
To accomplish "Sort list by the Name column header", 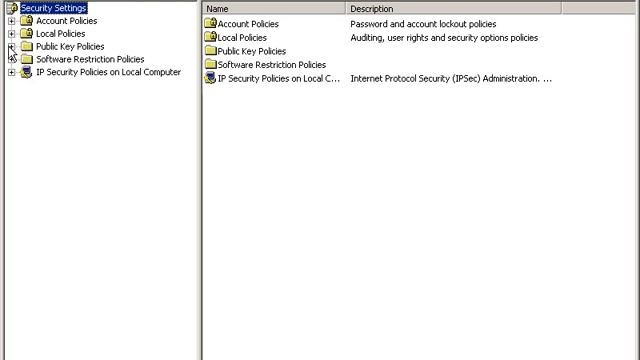I will point(274,8).
